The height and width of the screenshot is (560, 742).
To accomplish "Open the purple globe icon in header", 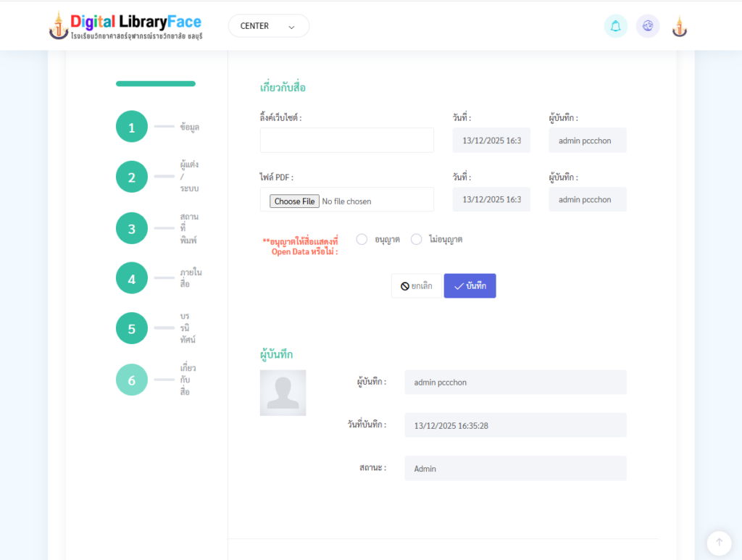I will (x=648, y=26).
